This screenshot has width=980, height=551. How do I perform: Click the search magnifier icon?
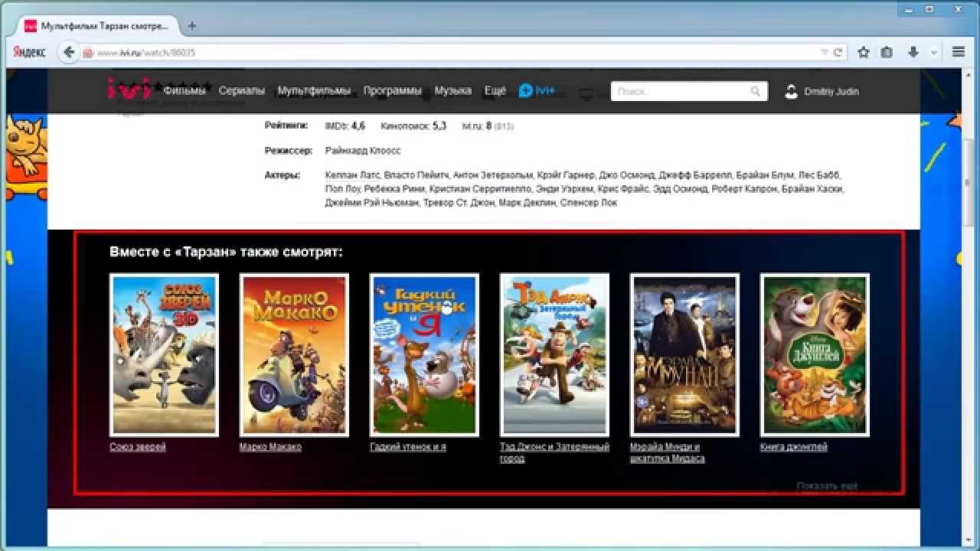tap(756, 91)
